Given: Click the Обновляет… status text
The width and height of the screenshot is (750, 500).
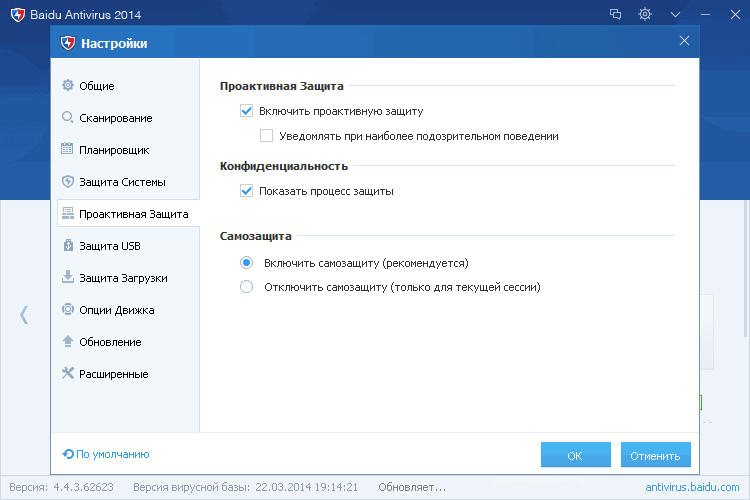Looking at the screenshot, I should (x=412, y=487).
